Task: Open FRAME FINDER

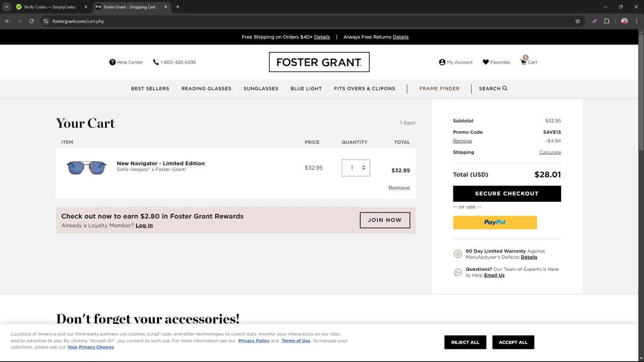Action: [x=439, y=88]
